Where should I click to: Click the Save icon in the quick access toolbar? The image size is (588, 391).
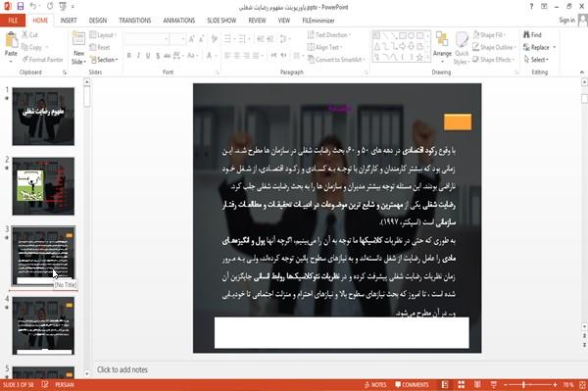[21, 7]
